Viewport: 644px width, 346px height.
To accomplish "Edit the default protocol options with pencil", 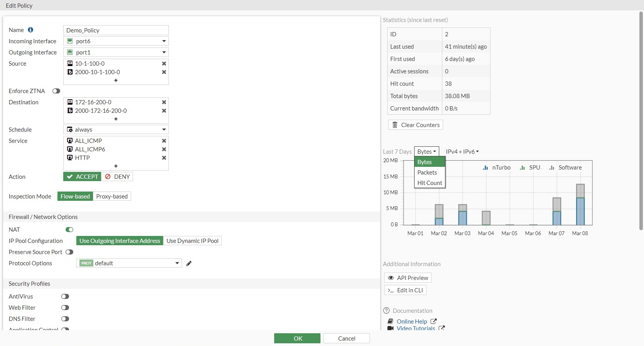I will (189, 263).
